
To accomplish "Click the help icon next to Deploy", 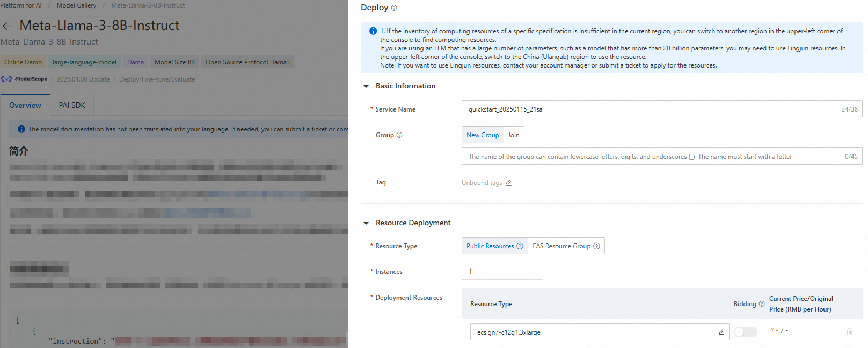I will tap(394, 8).
